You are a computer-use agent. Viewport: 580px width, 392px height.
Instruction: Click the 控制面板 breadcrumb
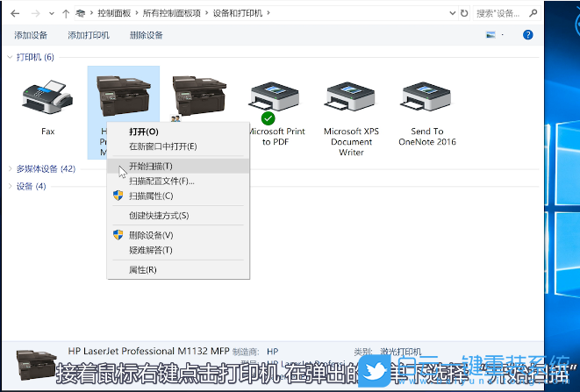pos(114,13)
